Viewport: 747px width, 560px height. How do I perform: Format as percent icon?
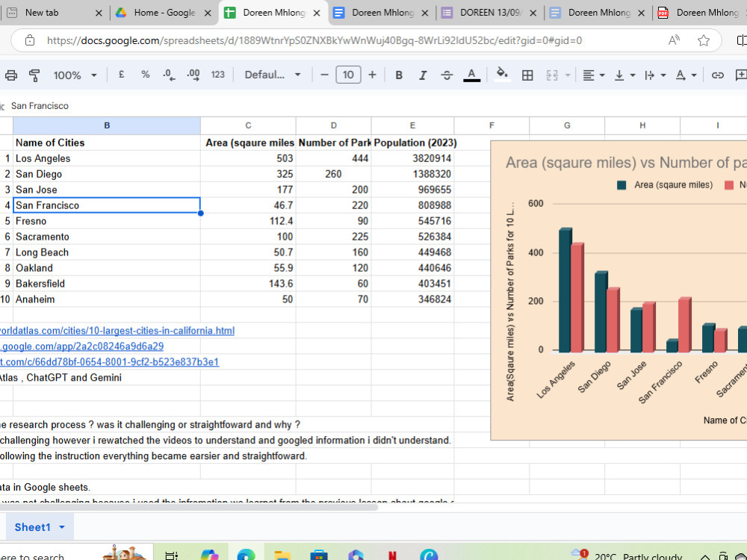click(x=146, y=75)
